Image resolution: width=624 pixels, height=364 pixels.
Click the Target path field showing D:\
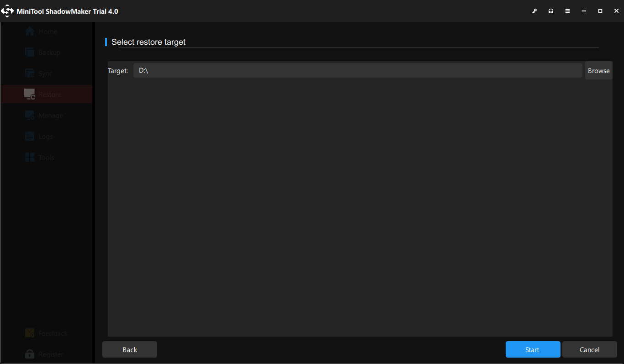click(x=358, y=71)
